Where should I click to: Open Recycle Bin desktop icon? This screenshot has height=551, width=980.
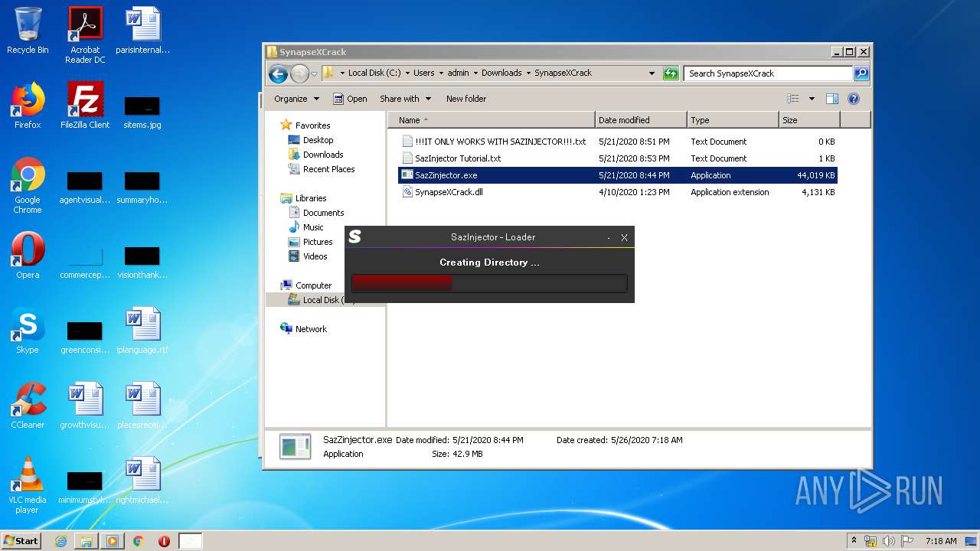pos(28,31)
